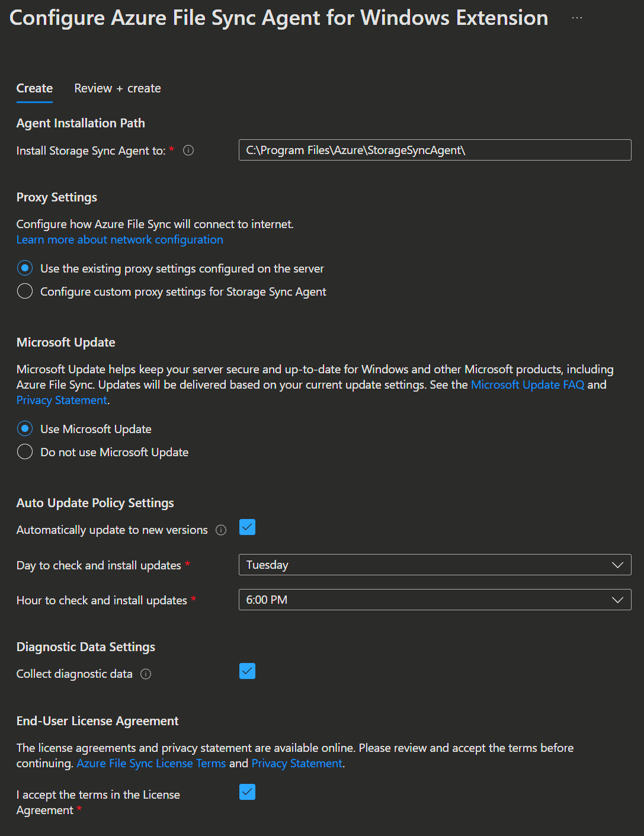Select Do not use Microsoft Update
The height and width of the screenshot is (836, 644).
pos(25,451)
